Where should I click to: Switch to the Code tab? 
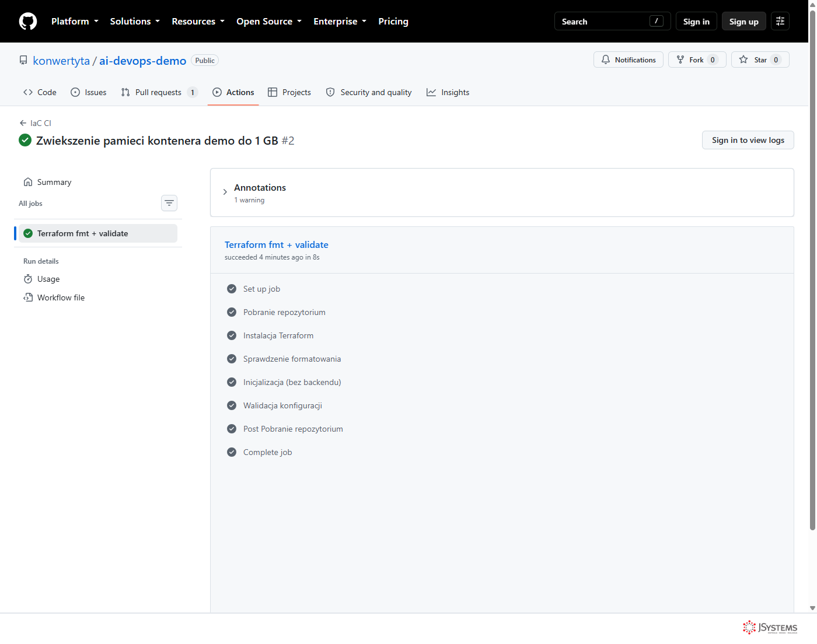point(40,92)
